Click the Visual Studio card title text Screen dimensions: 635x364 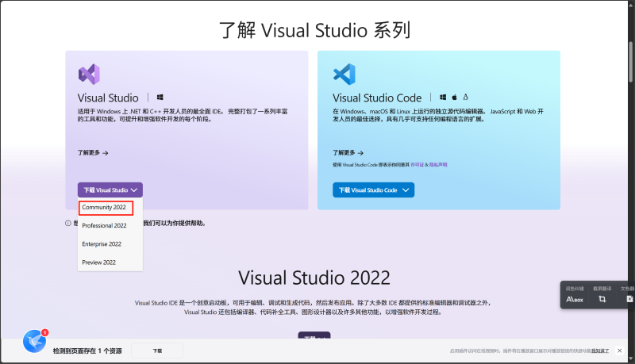(108, 98)
